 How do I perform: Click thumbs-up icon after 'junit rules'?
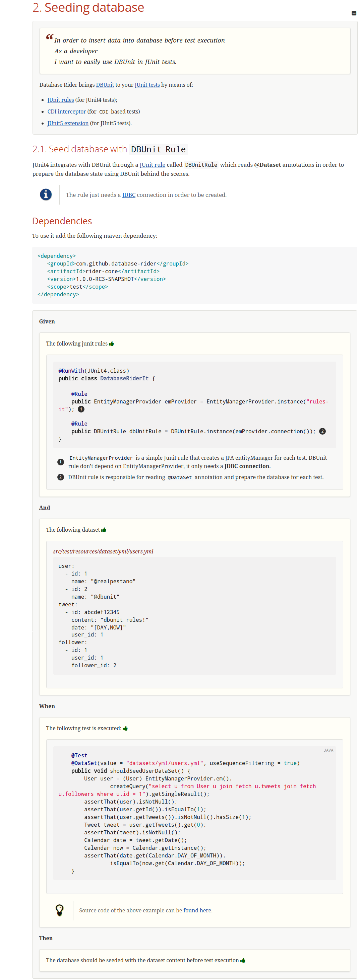point(111,344)
